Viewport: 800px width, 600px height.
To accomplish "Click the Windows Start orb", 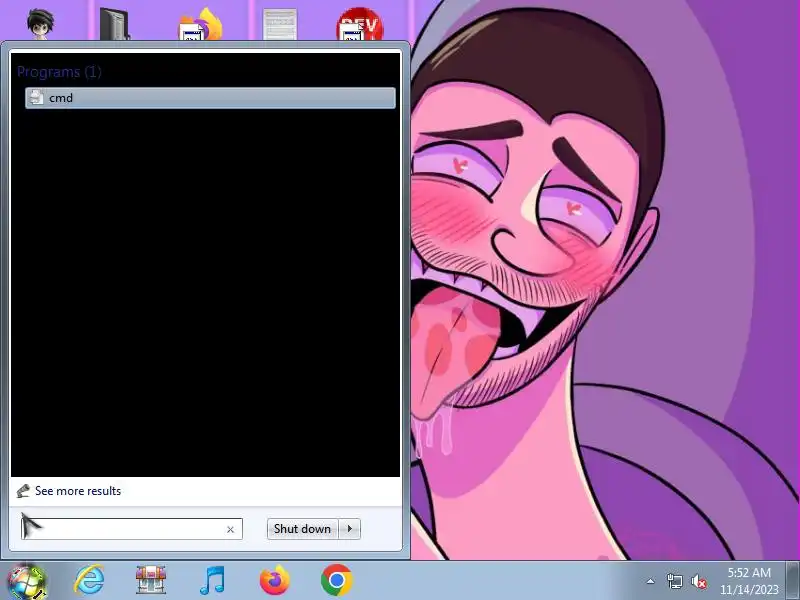I will tap(26, 582).
